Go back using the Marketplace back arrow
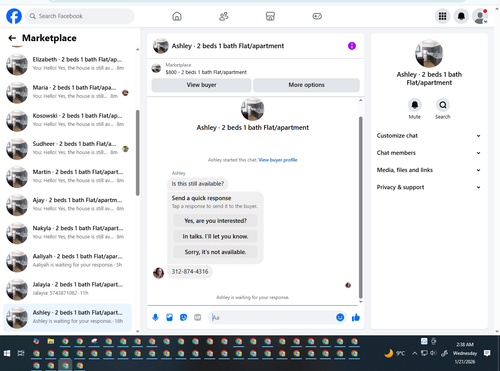This screenshot has width=500, height=371. tap(12, 38)
